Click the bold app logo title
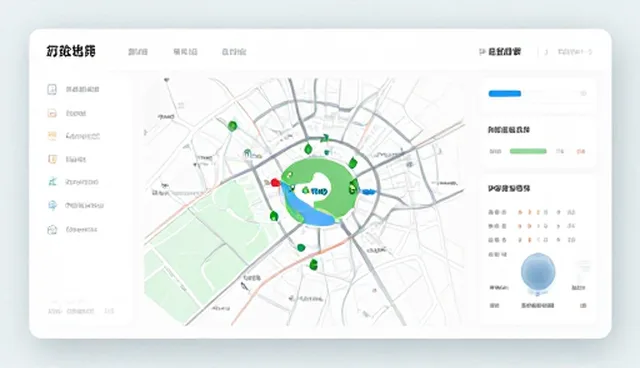 [x=71, y=51]
